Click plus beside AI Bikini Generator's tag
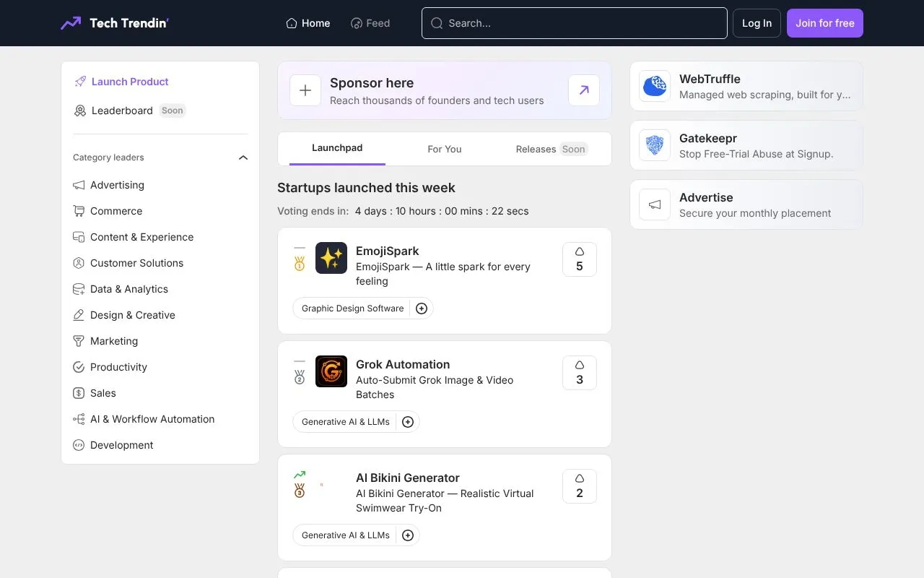The width and height of the screenshot is (924, 578). pyautogui.click(x=408, y=535)
